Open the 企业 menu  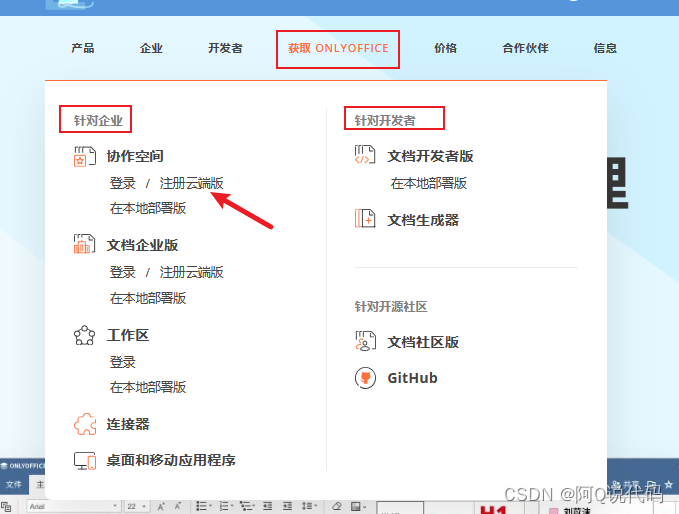coord(151,48)
